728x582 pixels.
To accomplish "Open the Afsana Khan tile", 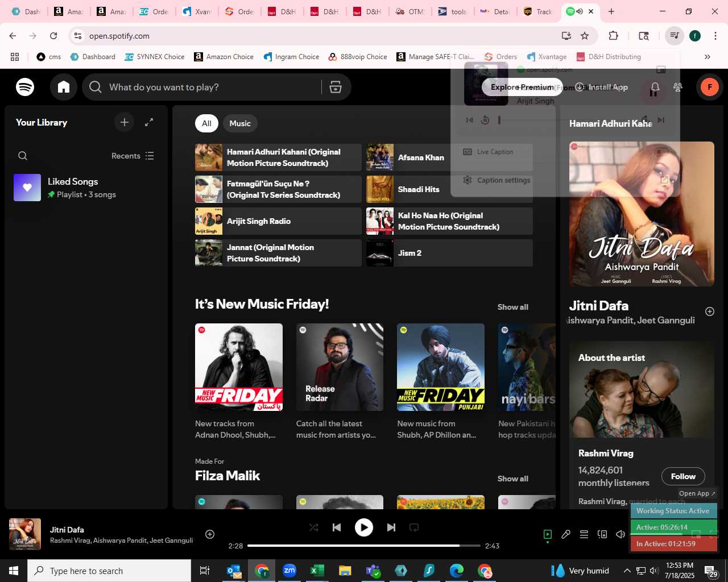I will click(449, 157).
